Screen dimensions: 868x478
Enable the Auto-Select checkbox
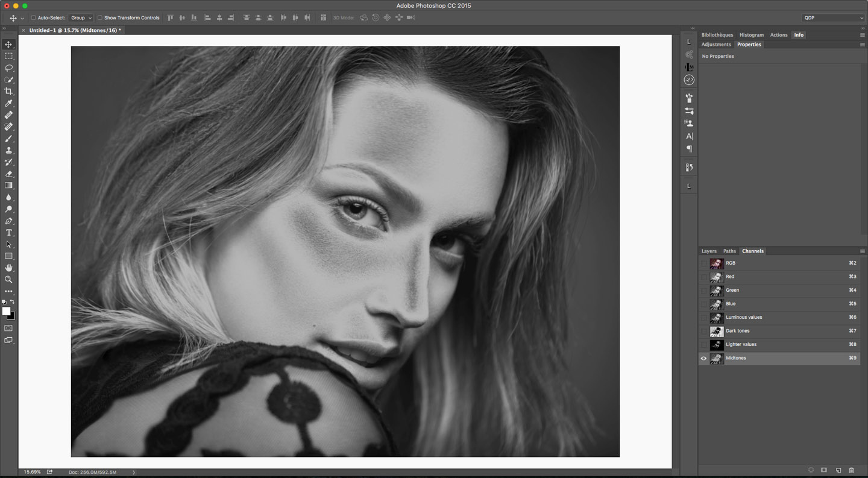click(x=33, y=18)
